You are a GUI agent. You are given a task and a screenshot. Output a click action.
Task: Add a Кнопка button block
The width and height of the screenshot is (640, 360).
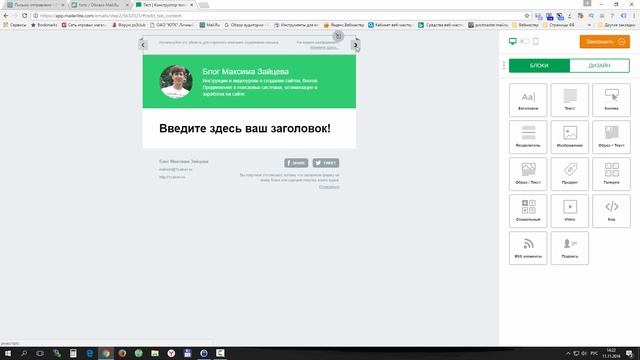[x=611, y=100]
